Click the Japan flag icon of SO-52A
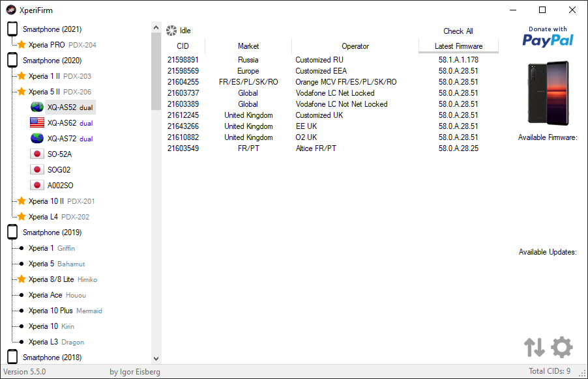Viewport: 588px width, 379px height. pos(37,154)
